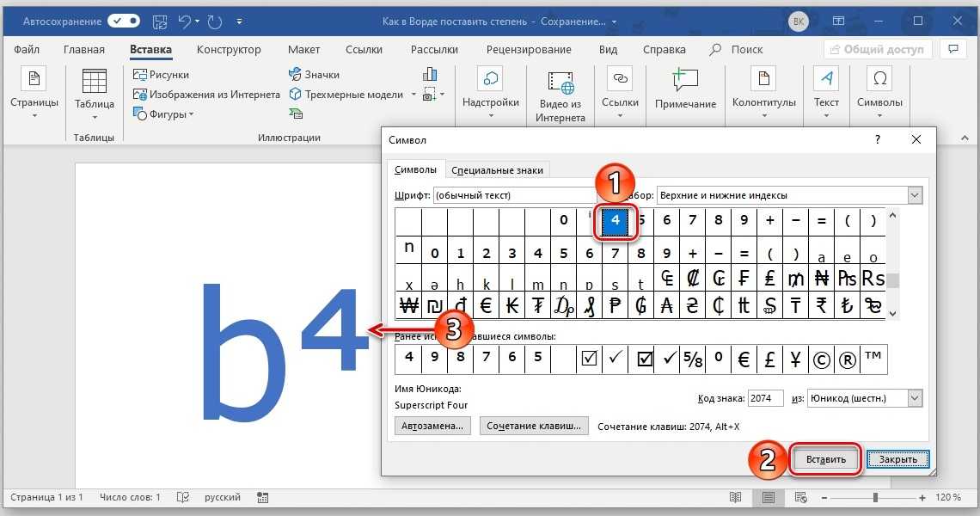
Task: Insert a Примечание comment
Action: 685,89
